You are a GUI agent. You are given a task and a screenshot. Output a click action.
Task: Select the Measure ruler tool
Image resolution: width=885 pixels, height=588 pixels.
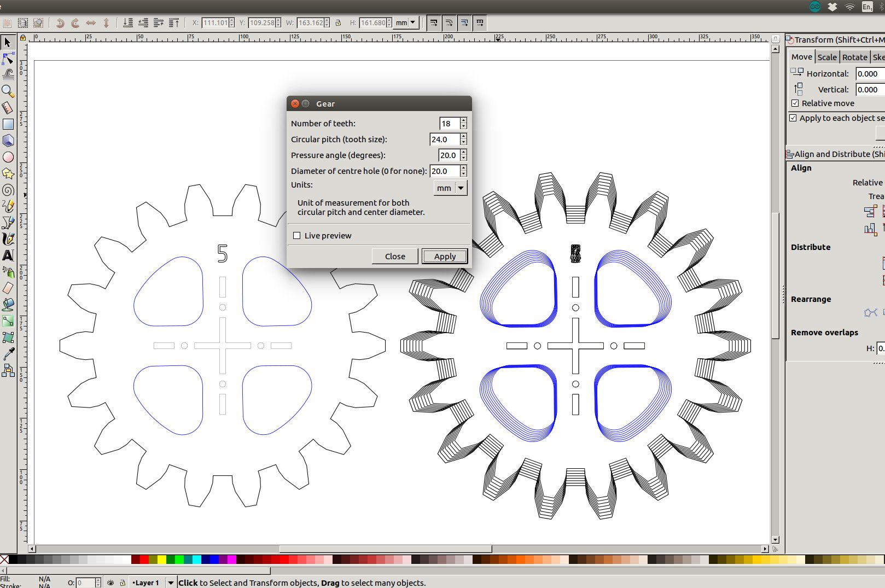point(8,108)
